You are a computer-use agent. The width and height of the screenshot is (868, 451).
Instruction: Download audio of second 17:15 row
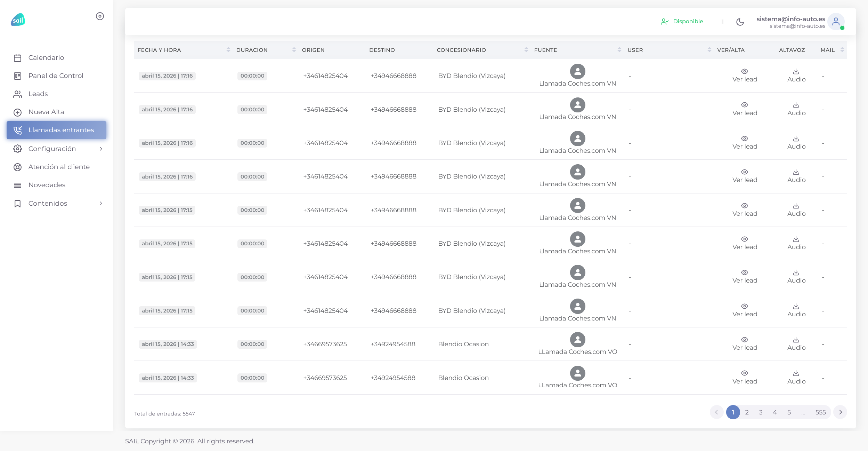pos(796,243)
